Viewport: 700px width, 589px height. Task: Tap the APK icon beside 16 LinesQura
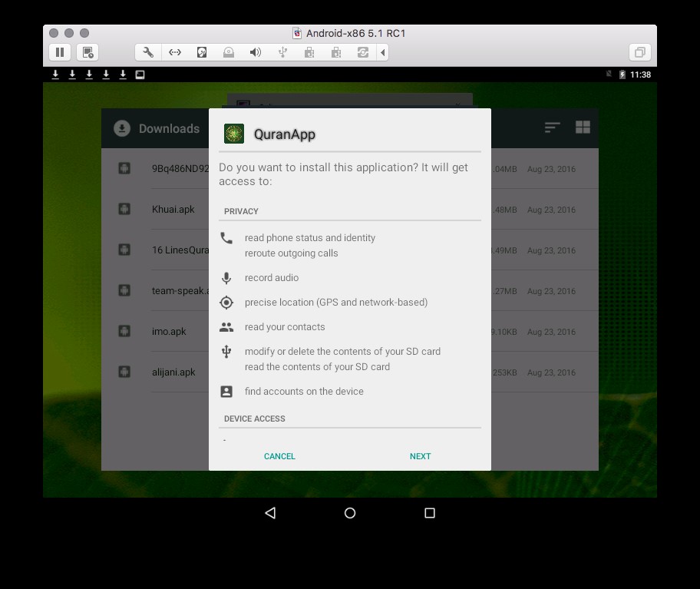tap(124, 250)
